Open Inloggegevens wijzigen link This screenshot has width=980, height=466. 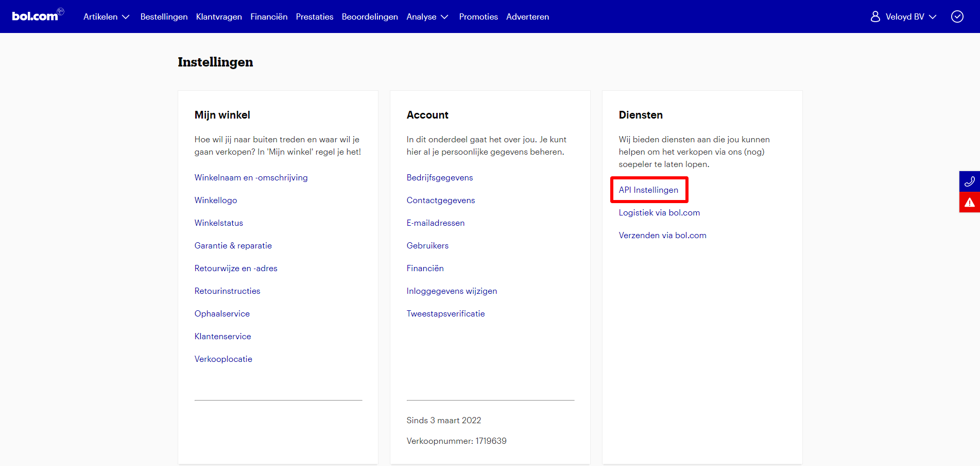[x=452, y=291]
